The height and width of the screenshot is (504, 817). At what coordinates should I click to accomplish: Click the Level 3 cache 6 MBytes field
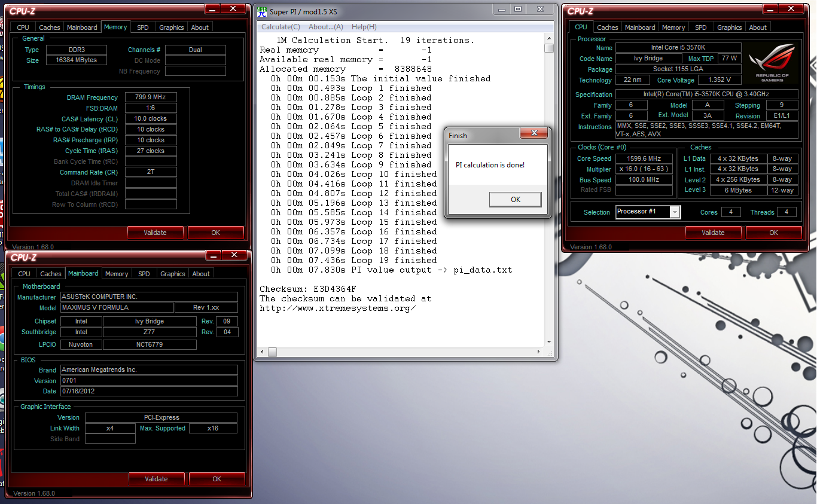pos(738,190)
